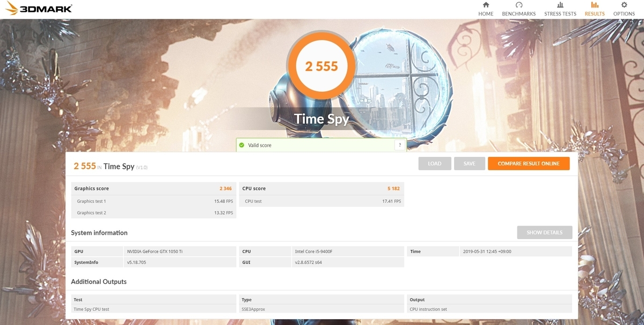Click the green valid score checkmark icon
Image resolution: width=644 pixels, height=325 pixels.
(241, 145)
